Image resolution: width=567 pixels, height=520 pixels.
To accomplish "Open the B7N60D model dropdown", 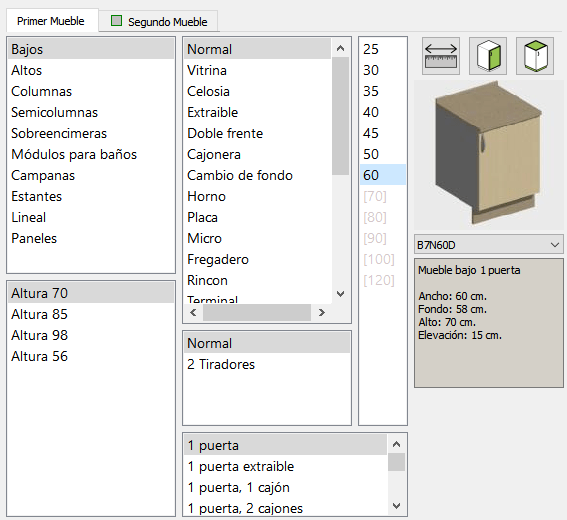I will click(x=489, y=245).
